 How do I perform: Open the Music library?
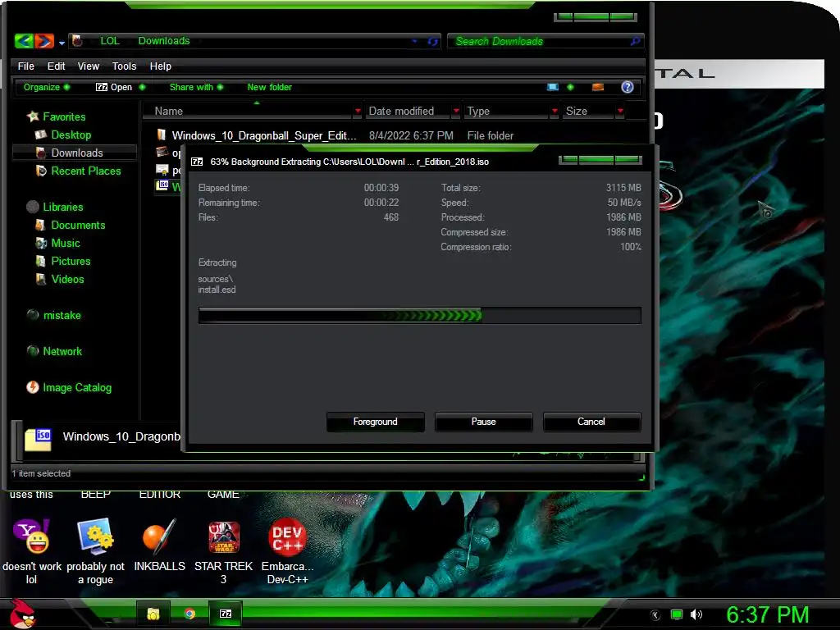66,243
